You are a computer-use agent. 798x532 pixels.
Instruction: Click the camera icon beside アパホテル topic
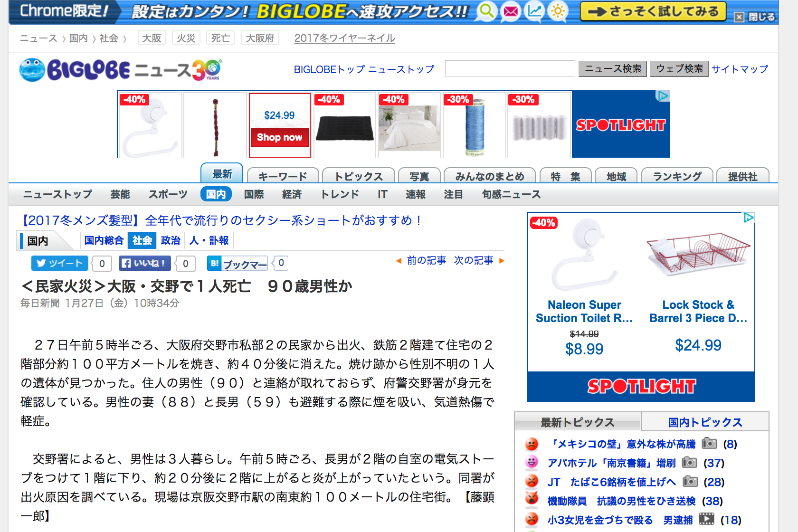[689, 462]
